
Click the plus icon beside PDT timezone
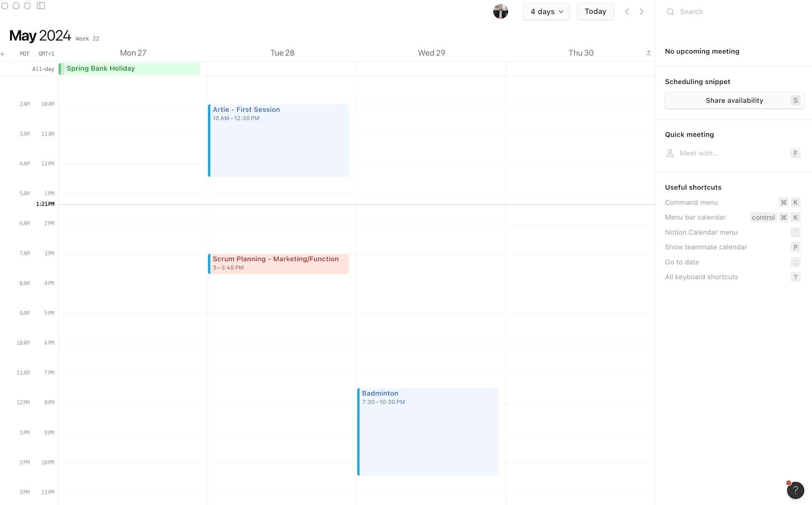(x=3, y=54)
